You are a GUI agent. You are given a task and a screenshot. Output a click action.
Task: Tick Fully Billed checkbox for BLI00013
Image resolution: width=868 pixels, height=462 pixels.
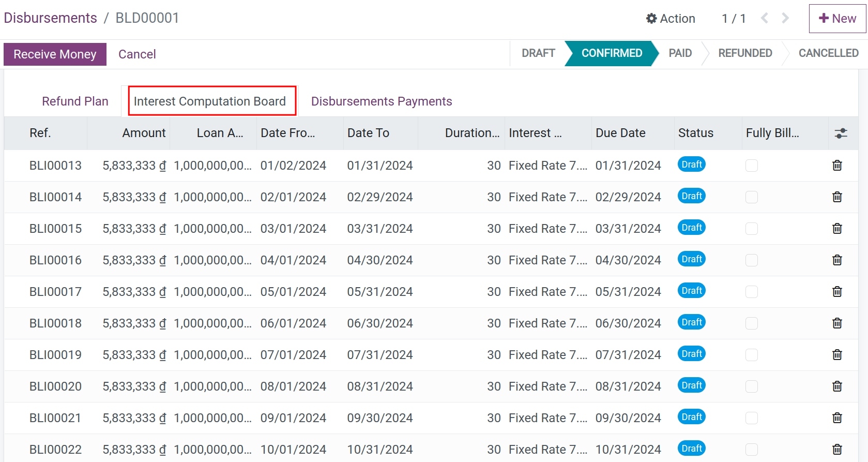pyautogui.click(x=752, y=166)
